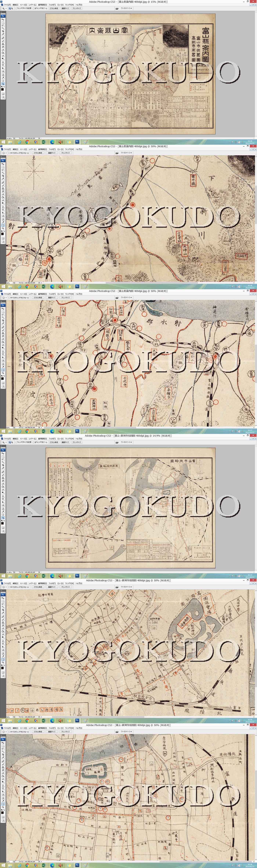Image resolution: width=257 pixels, height=868 pixels.
Task: Click プリントサイズ button in the topmost window
Action: click(77, 8)
